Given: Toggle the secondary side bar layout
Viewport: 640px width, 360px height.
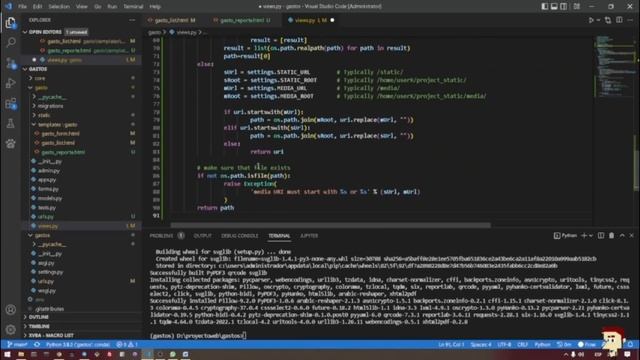Looking at the screenshot, I should pyautogui.click(x=564, y=7).
